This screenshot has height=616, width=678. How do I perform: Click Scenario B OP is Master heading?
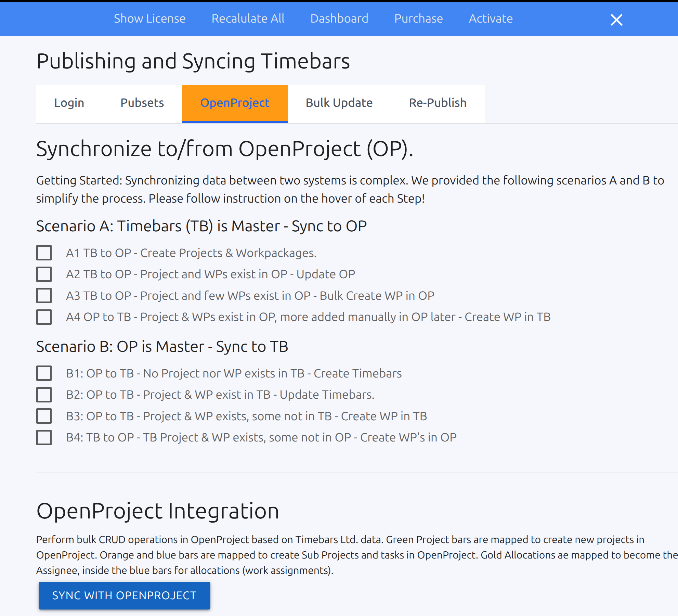tap(162, 347)
